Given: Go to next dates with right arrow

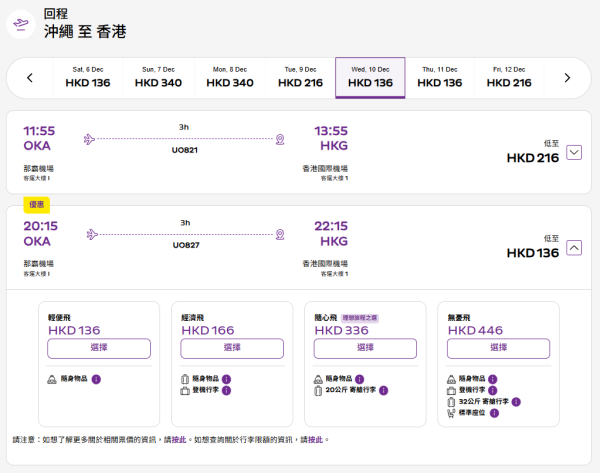Looking at the screenshot, I should [567, 78].
